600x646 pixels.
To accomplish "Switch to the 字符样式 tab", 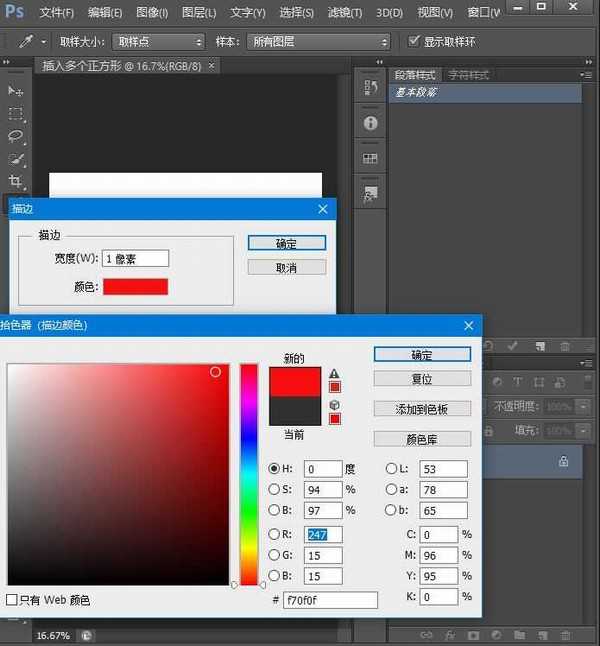I will tap(468, 75).
